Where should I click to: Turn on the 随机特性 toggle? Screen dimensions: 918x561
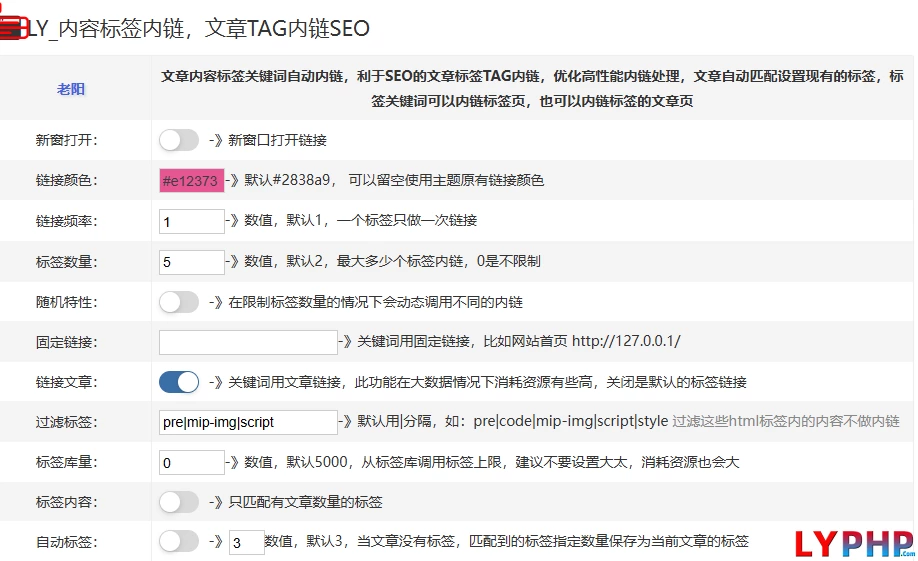pyautogui.click(x=179, y=301)
